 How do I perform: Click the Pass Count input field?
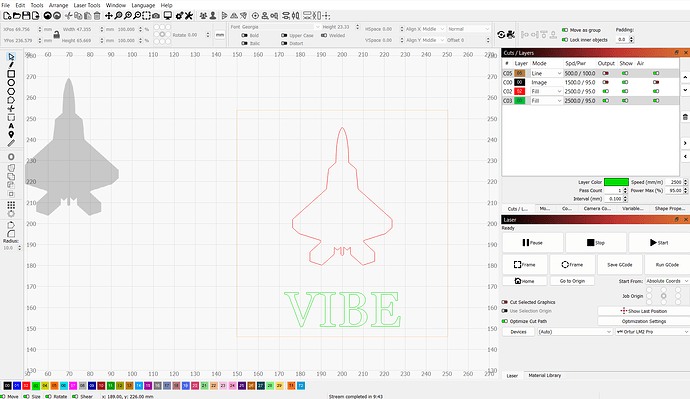[613, 190]
